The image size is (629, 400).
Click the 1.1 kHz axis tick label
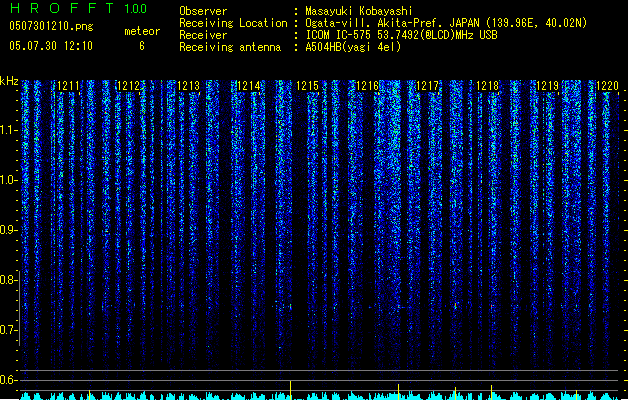[x=8, y=130]
